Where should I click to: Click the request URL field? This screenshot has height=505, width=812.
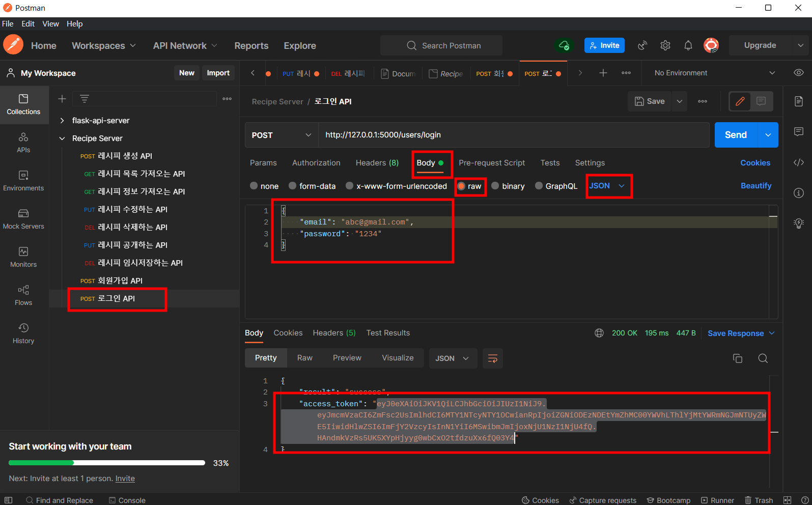[x=513, y=135]
